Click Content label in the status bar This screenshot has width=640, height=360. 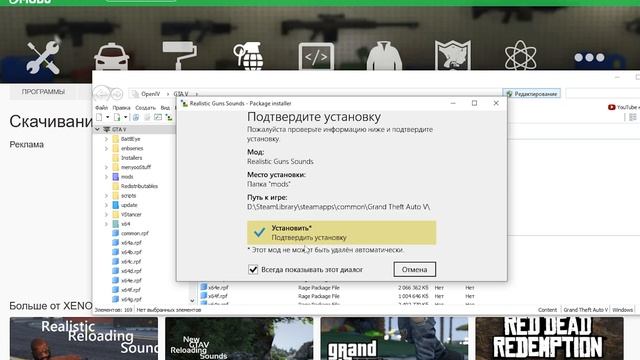547,310
